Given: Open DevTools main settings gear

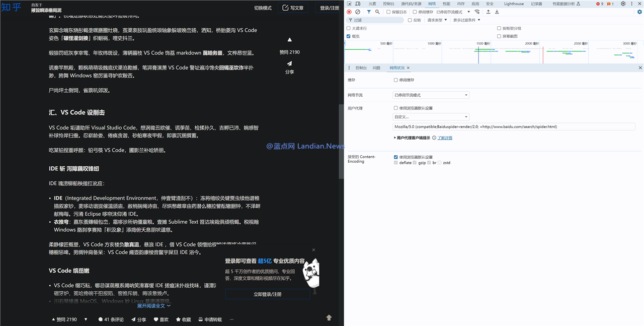Looking at the screenshot, I should pyautogui.click(x=623, y=4).
